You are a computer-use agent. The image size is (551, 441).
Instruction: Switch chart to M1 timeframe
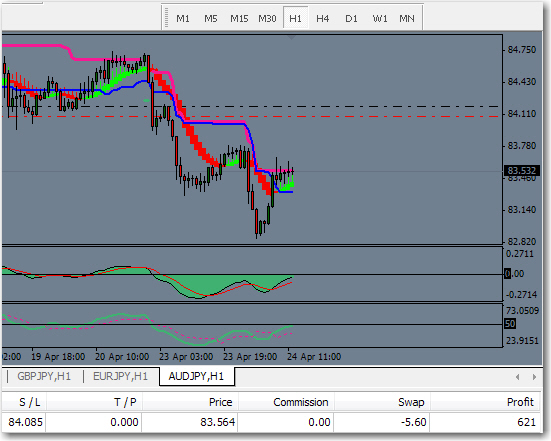(x=183, y=19)
